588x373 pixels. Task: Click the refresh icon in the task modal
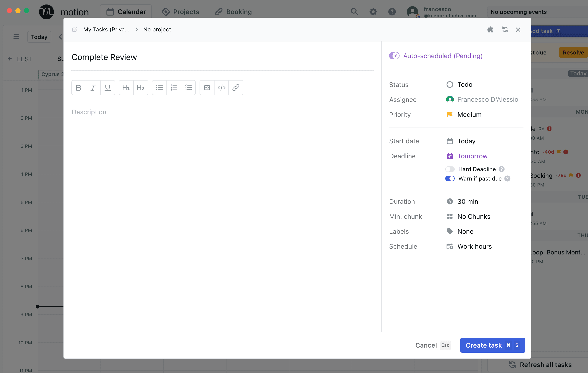coord(505,29)
